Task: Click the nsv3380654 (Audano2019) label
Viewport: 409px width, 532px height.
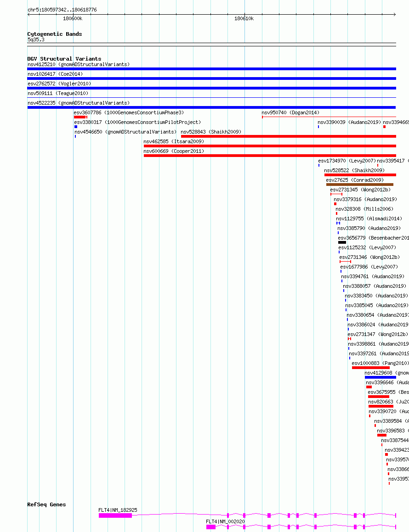Action: pyautogui.click(x=378, y=315)
